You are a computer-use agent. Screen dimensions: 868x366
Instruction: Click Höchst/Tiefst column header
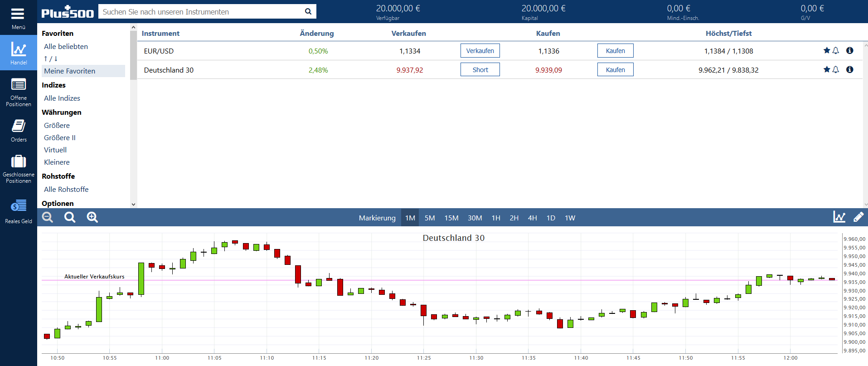click(x=728, y=34)
